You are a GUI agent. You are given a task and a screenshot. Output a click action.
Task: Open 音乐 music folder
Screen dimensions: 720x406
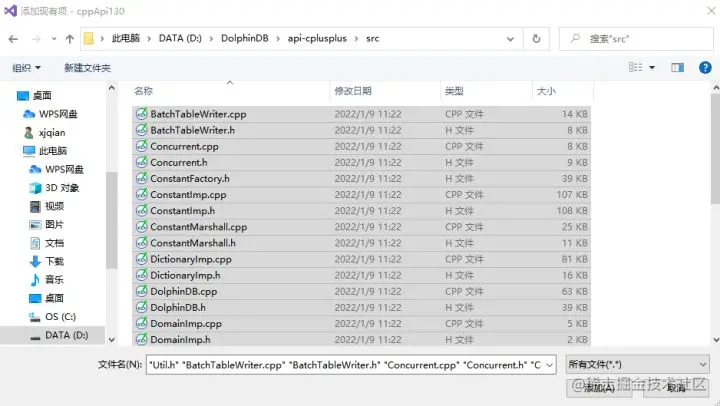pos(47,280)
